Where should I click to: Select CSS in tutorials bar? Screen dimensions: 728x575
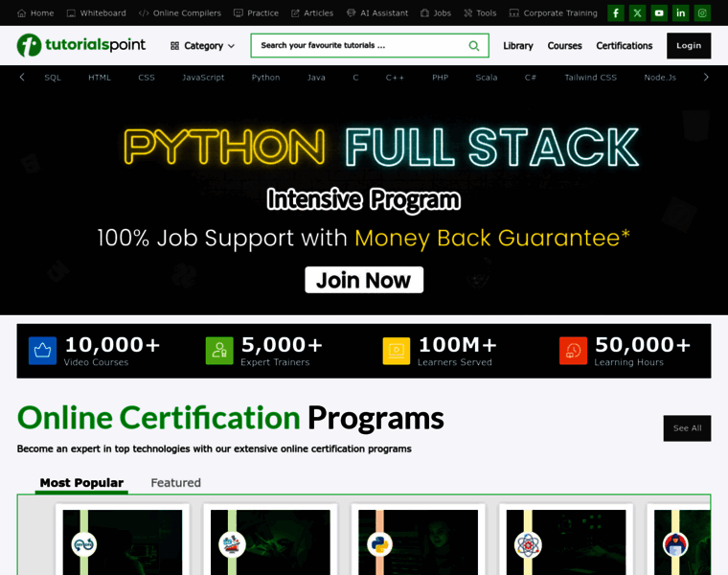pyautogui.click(x=147, y=78)
